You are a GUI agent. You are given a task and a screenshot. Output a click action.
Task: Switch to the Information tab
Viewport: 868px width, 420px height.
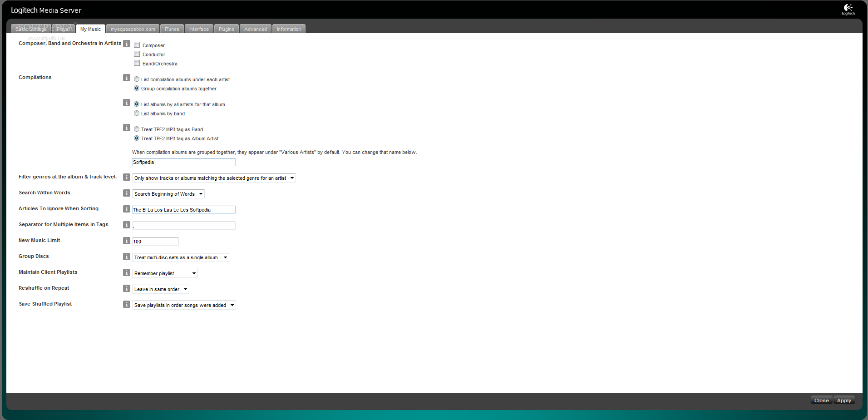point(289,29)
